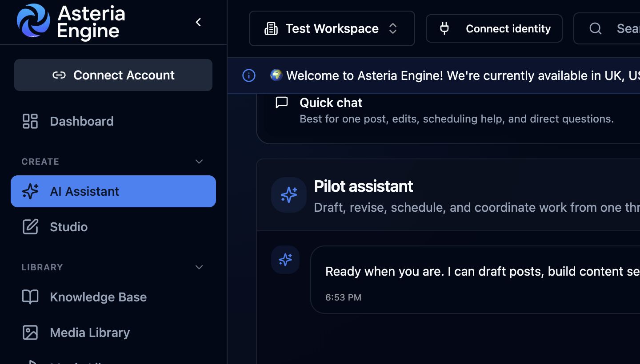Open the Media Library page

pyautogui.click(x=113, y=332)
